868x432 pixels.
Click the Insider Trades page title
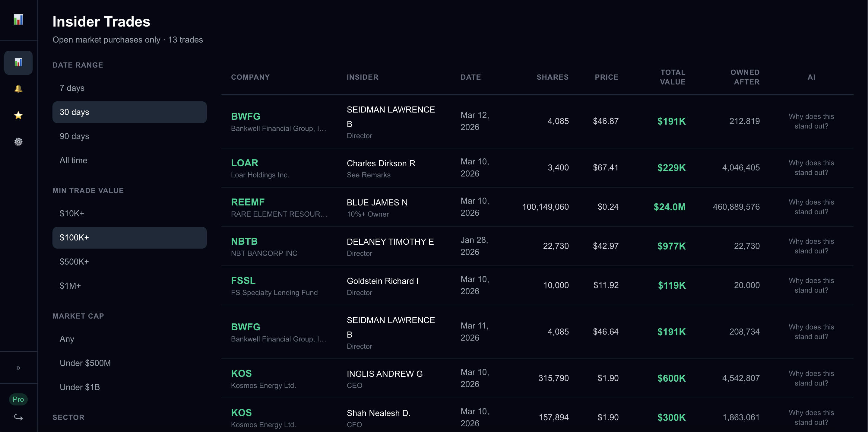(101, 22)
